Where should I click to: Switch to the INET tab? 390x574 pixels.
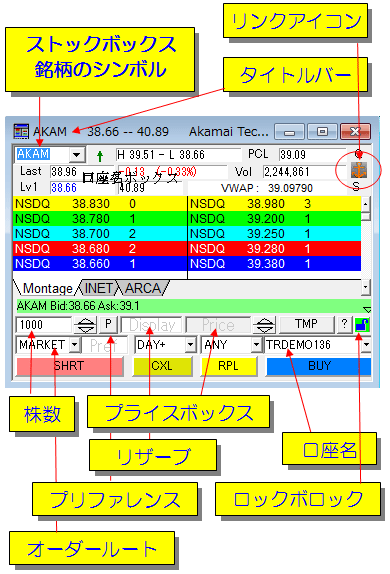[98, 288]
